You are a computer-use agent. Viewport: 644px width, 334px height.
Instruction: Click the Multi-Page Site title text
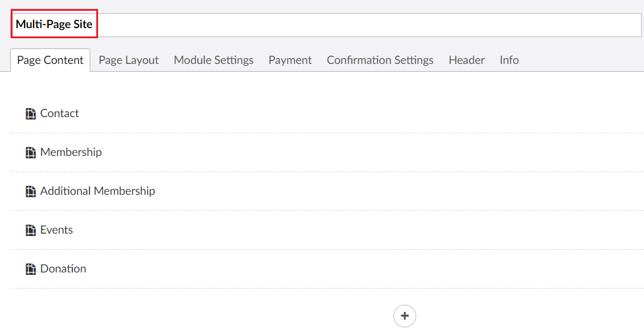pos(54,24)
